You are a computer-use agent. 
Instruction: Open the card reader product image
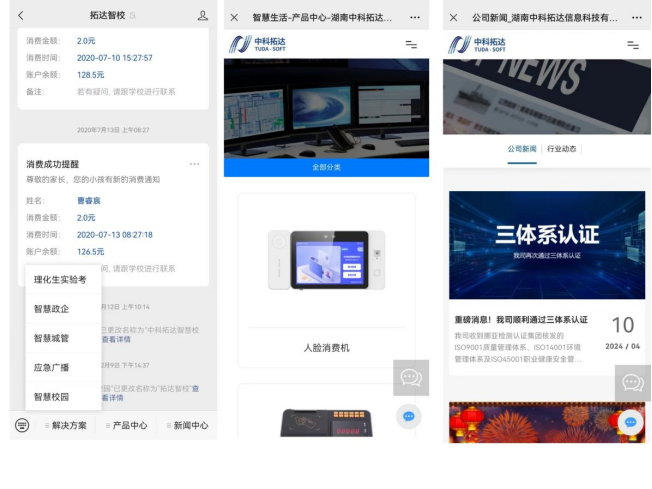[x=326, y=422]
